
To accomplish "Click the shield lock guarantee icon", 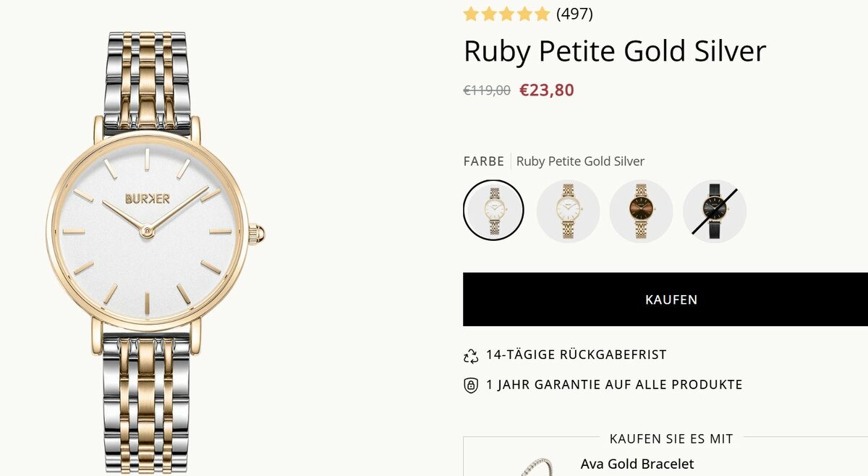I will pyautogui.click(x=471, y=385).
